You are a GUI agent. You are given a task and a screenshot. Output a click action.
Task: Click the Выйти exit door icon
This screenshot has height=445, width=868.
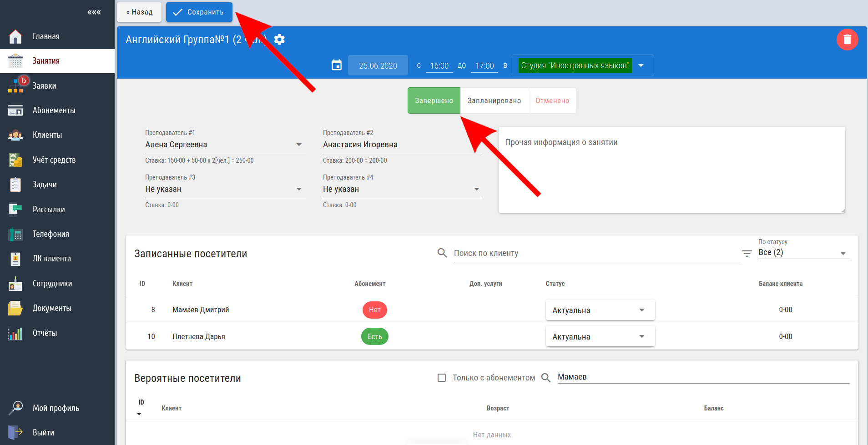click(15, 432)
